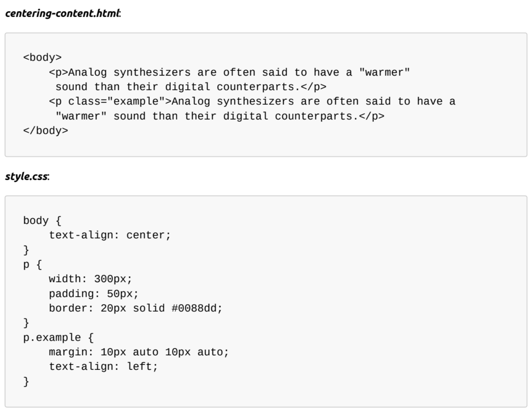Click the closing </body> tag

[46, 131]
